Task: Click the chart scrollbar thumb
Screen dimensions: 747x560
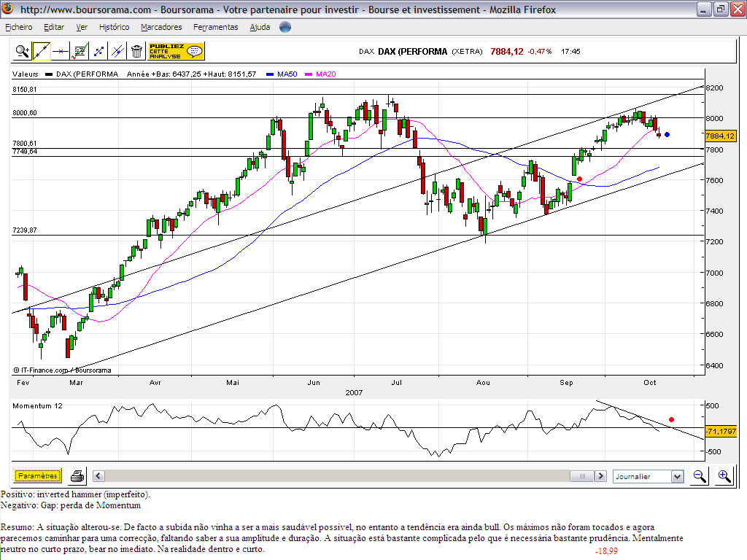Action: tap(582, 475)
